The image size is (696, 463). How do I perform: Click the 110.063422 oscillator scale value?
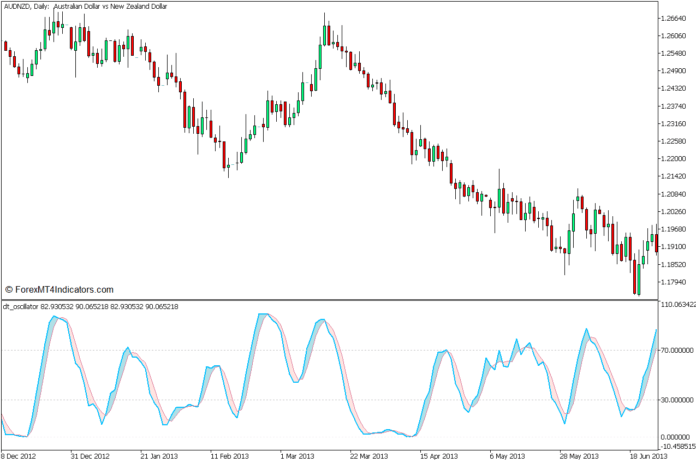click(x=675, y=305)
